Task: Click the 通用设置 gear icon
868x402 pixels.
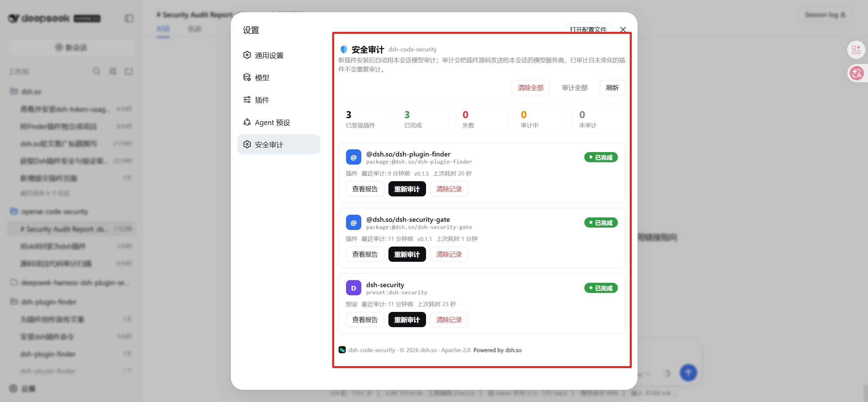Action: pyautogui.click(x=247, y=55)
